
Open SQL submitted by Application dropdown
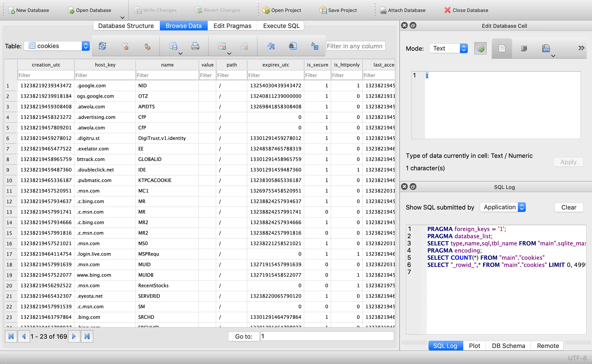pyautogui.click(x=503, y=207)
